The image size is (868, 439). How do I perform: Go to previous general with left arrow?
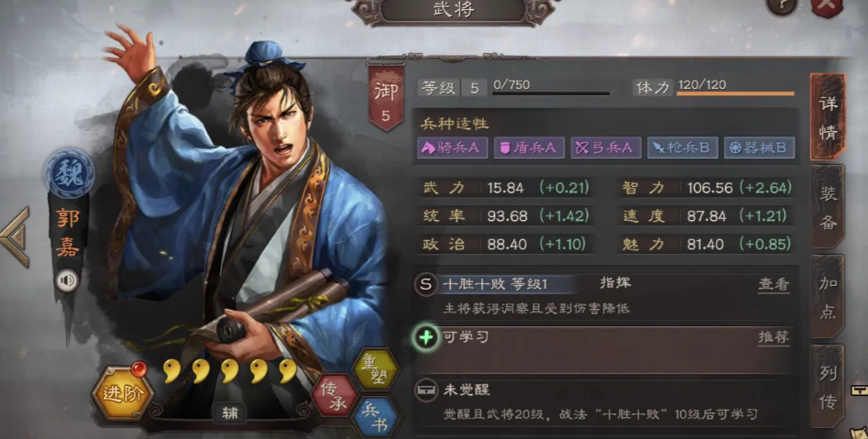coord(15,237)
